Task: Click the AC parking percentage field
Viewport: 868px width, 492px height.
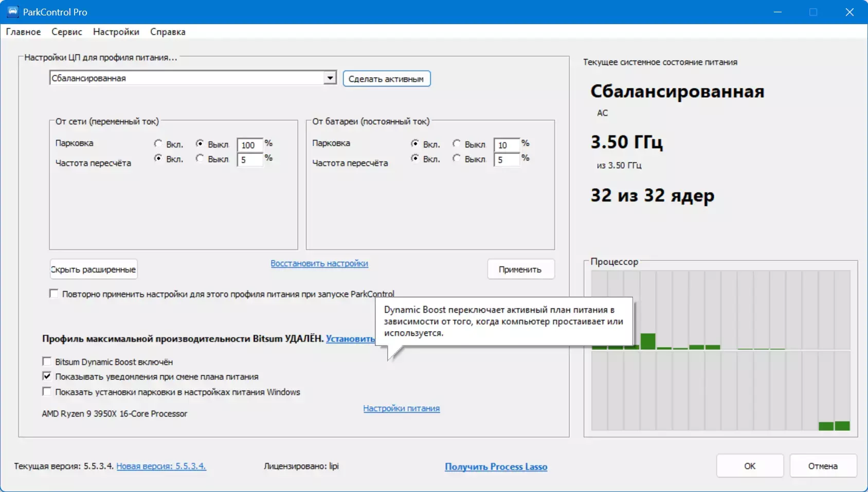Action: click(249, 145)
